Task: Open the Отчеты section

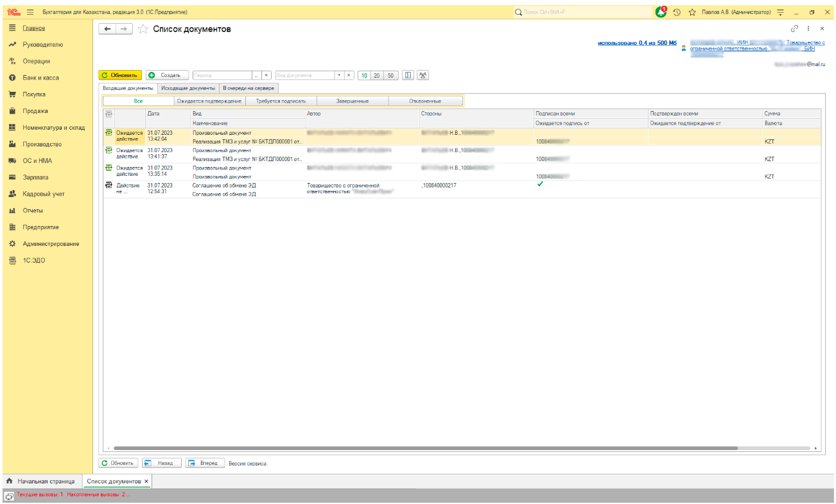Action: point(33,211)
